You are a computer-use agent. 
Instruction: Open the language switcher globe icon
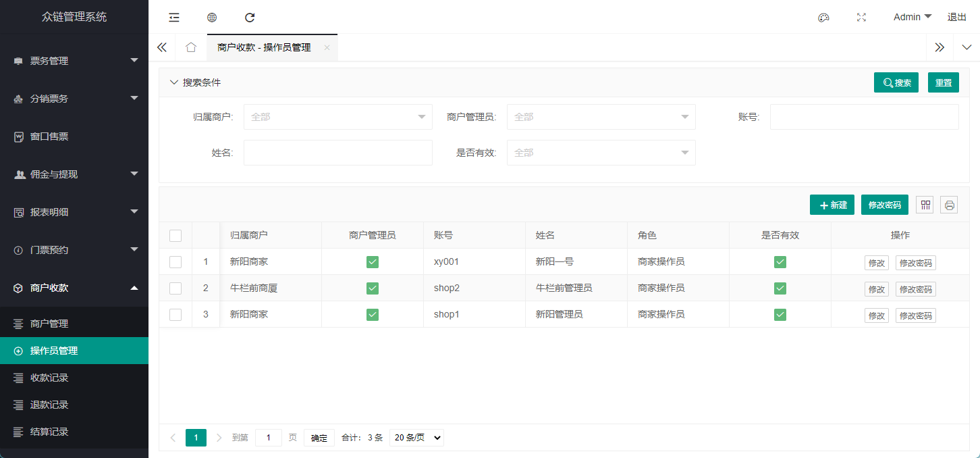pyautogui.click(x=211, y=17)
